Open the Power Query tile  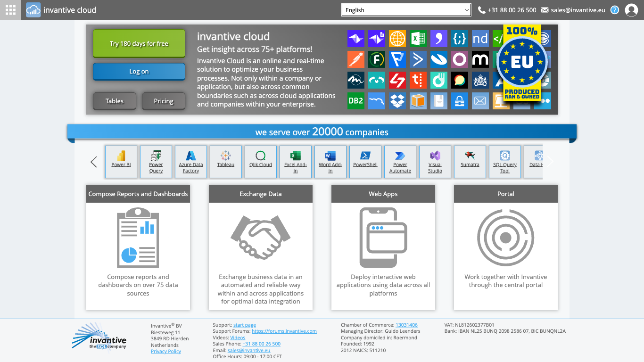click(x=156, y=162)
